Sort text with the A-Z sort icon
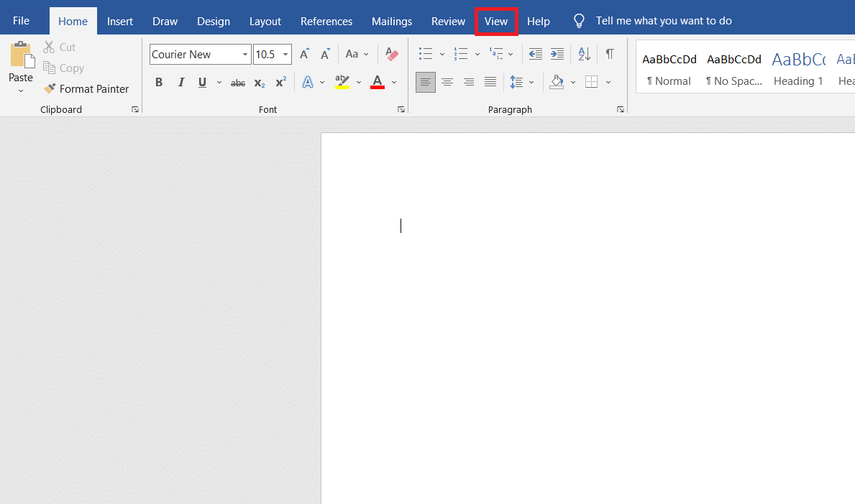This screenshot has height=504, width=855. [x=584, y=54]
